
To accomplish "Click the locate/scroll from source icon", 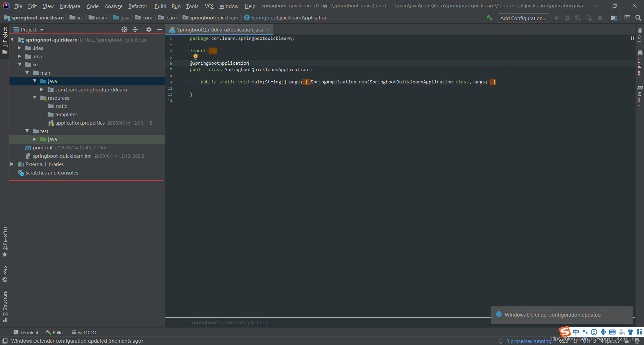I will (x=124, y=29).
